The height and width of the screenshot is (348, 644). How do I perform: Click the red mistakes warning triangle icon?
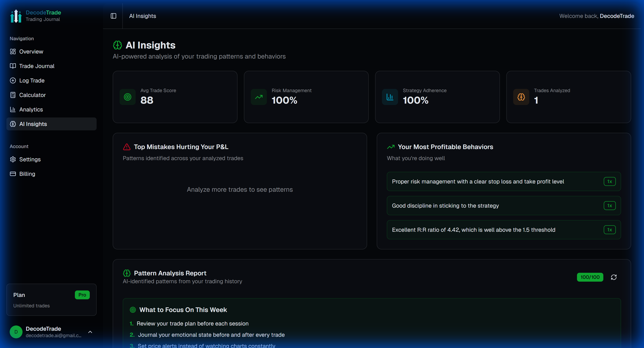click(x=127, y=147)
